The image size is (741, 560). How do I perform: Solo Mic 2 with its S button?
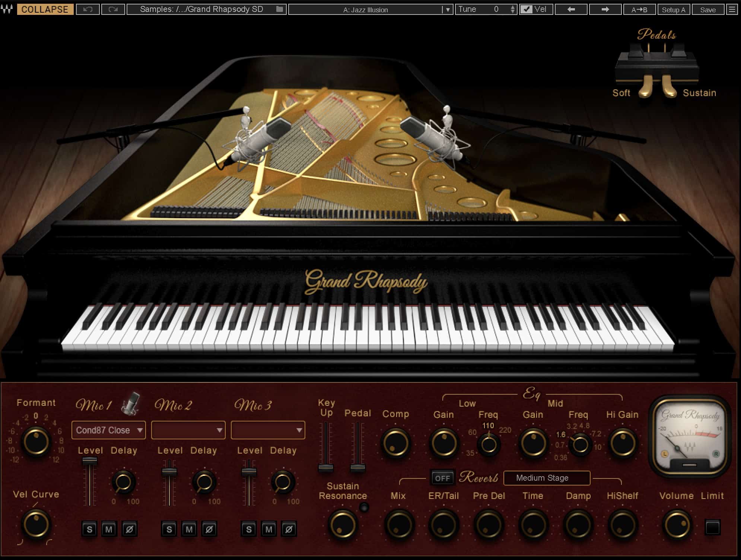(169, 529)
